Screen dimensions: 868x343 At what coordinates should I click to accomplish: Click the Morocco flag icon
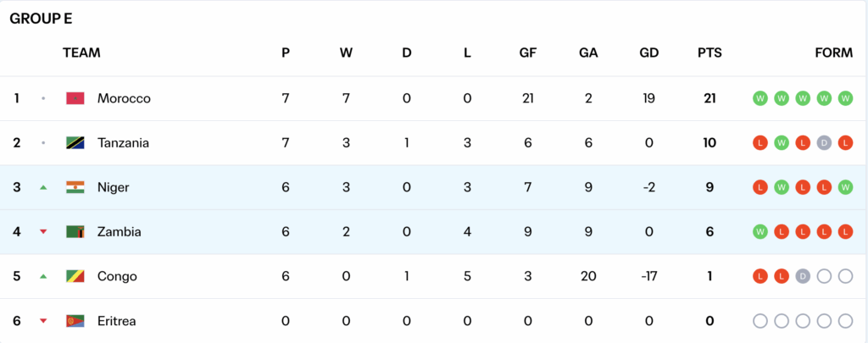pyautogui.click(x=75, y=98)
